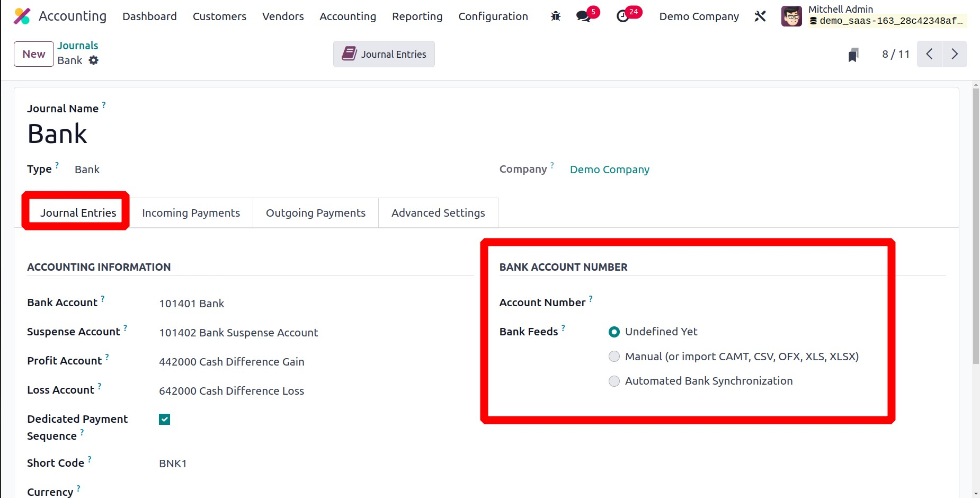Open the chat conversations icon
This screenshot has height=498, width=980.
[583, 16]
